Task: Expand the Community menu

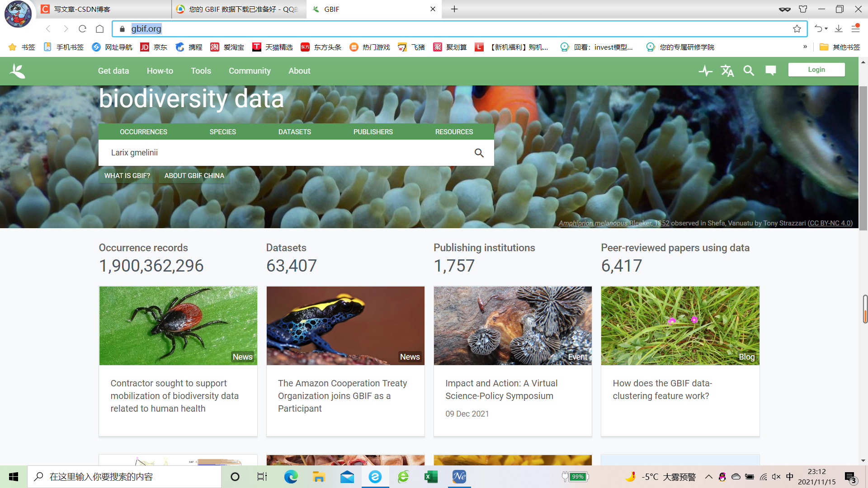Action: coord(250,71)
